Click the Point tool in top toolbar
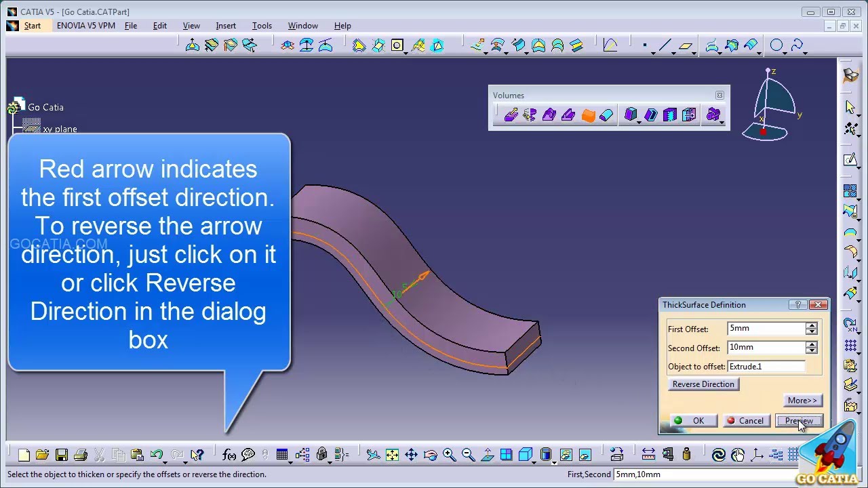This screenshot has width=868, height=488. click(645, 45)
